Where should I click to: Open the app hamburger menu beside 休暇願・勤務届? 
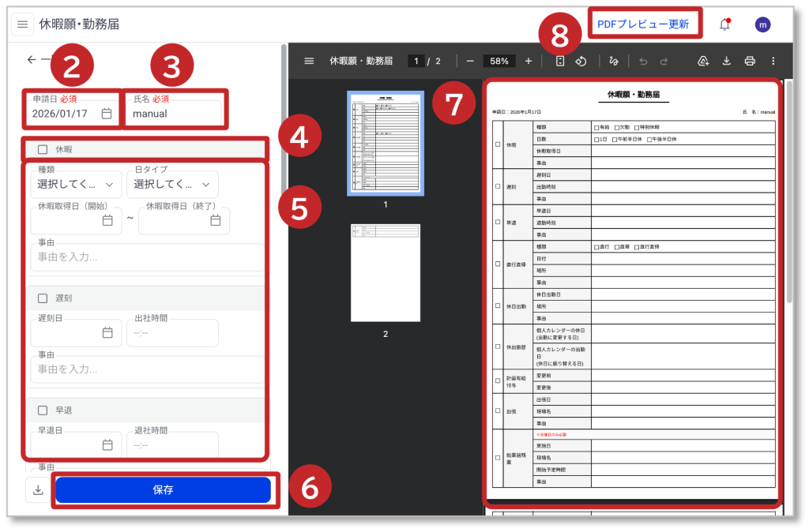(x=22, y=24)
